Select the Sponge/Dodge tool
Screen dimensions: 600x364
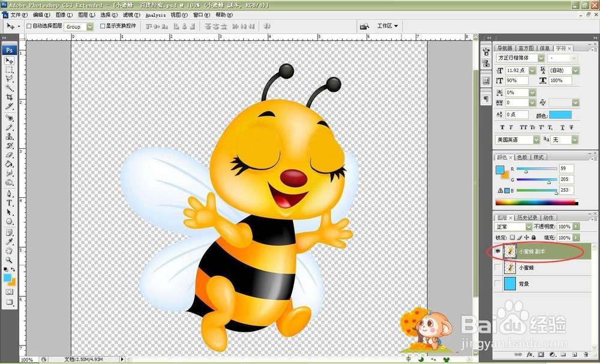coord(9,182)
